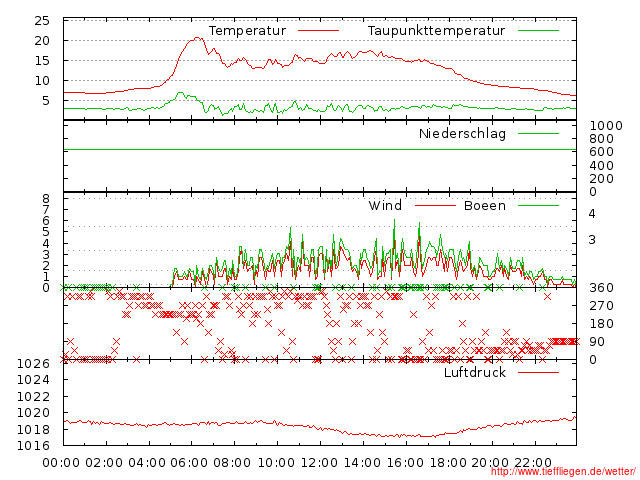Click green line sample beside Boeen

pos(538,205)
